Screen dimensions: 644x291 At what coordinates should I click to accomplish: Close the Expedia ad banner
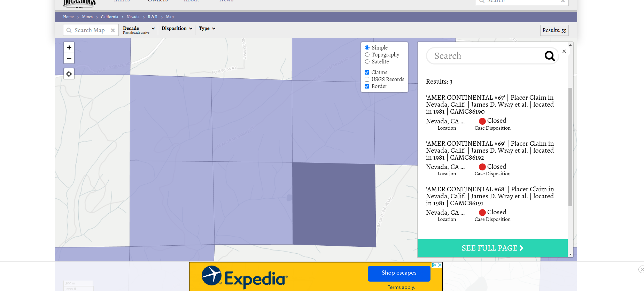pyautogui.click(x=440, y=265)
